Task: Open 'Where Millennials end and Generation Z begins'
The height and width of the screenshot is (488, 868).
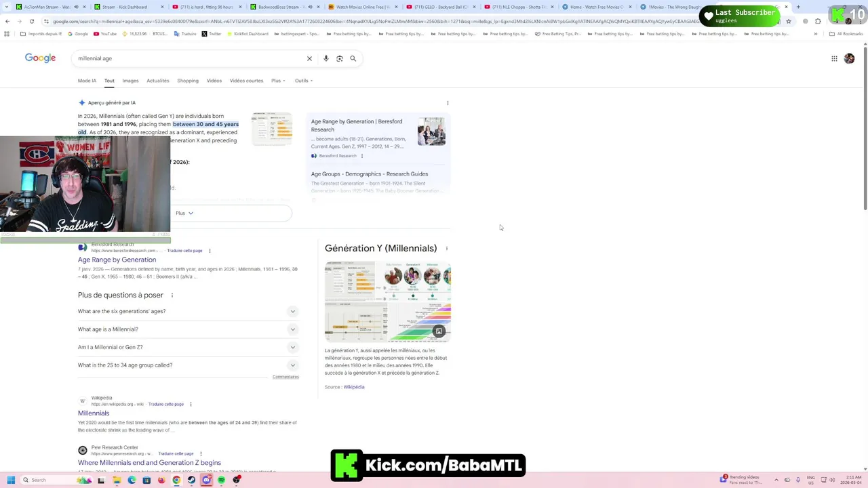Action: coord(149,463)
